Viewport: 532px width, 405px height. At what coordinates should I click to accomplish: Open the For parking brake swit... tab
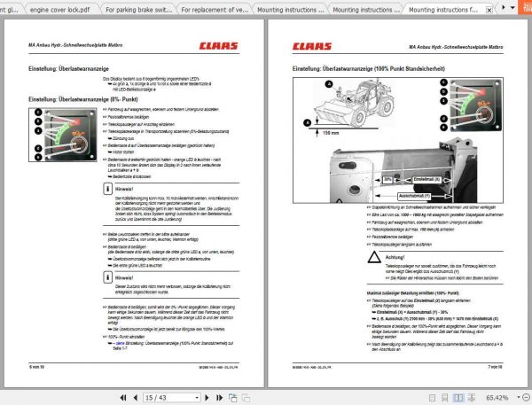click(139, 10)
